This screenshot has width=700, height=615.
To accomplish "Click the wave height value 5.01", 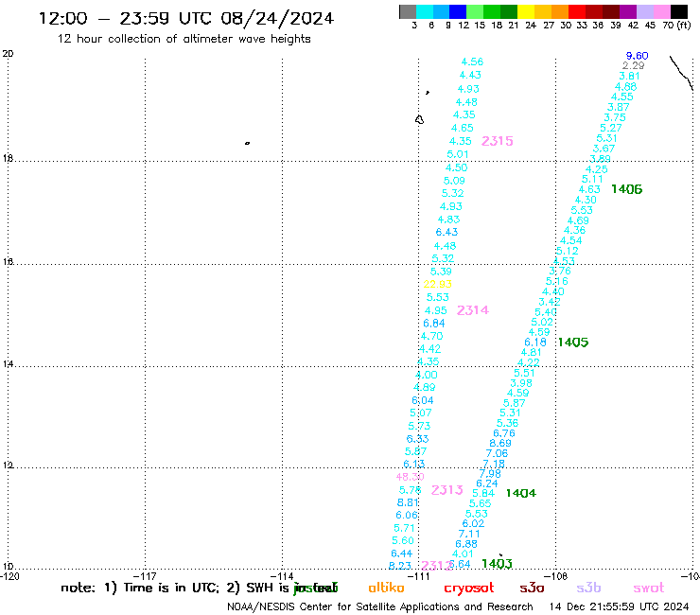I will click(458, 154).
